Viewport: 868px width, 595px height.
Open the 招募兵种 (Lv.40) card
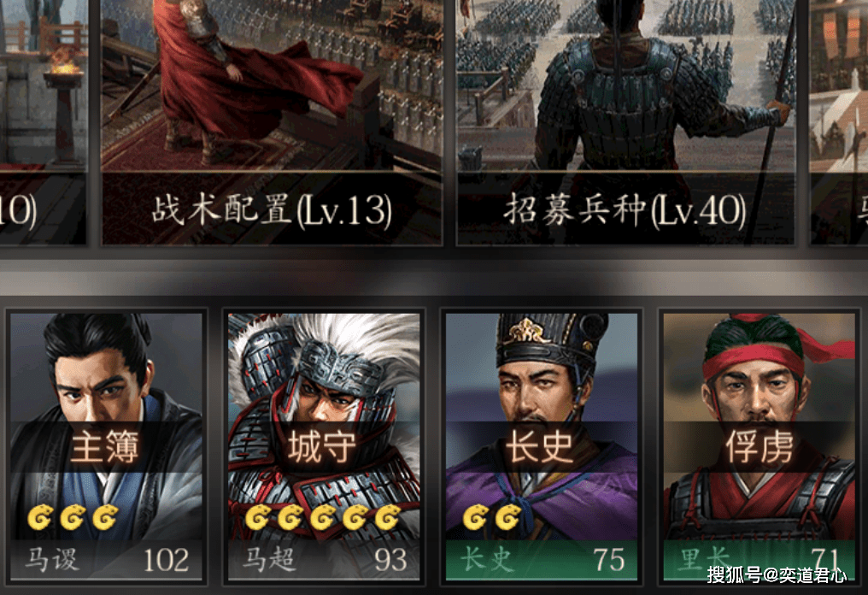point(625,122)
